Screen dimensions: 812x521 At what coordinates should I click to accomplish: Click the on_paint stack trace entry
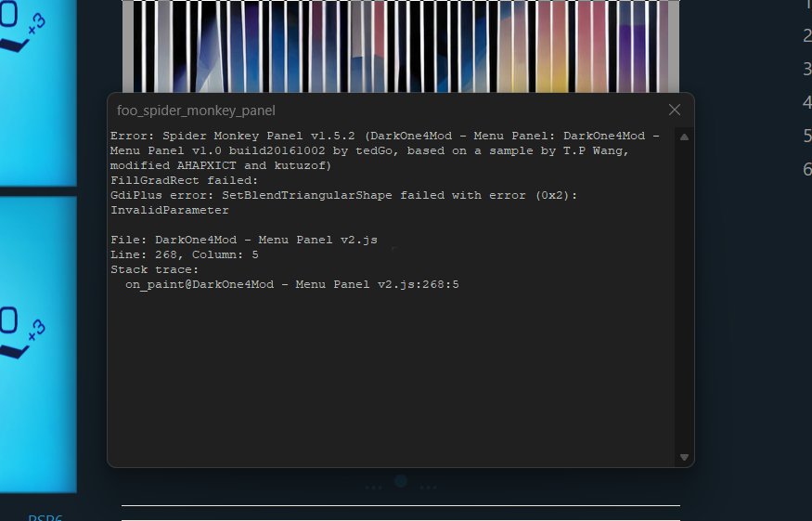[292, 284]
